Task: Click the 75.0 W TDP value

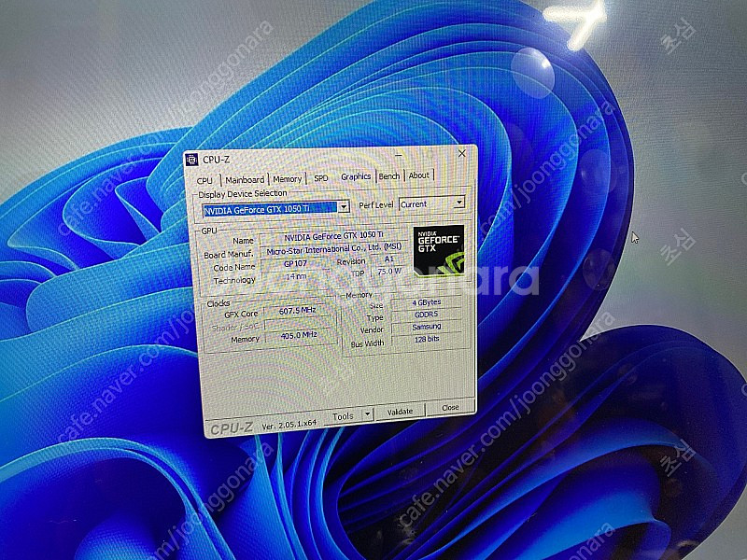Action: [389, 272]
